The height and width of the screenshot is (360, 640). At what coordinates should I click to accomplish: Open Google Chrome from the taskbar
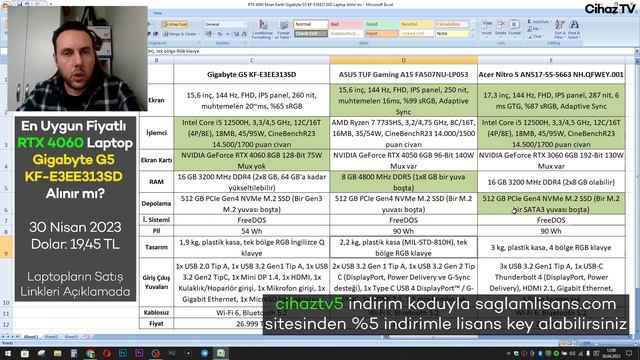point(90,353)
